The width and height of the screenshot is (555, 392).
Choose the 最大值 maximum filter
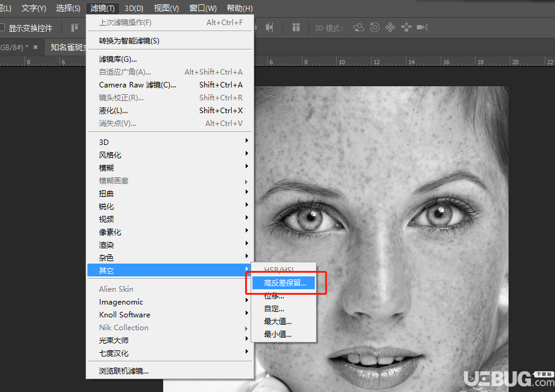[x=284, y=321]
